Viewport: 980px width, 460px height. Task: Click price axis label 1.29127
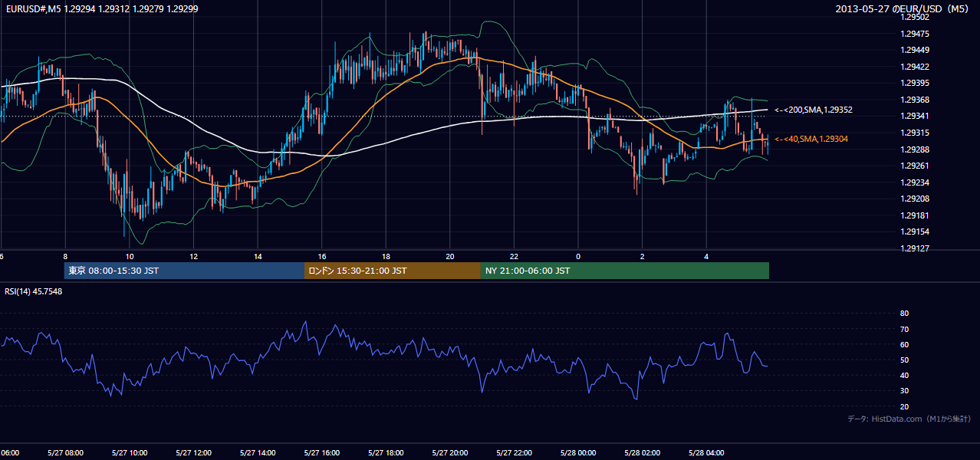(915, 248)
